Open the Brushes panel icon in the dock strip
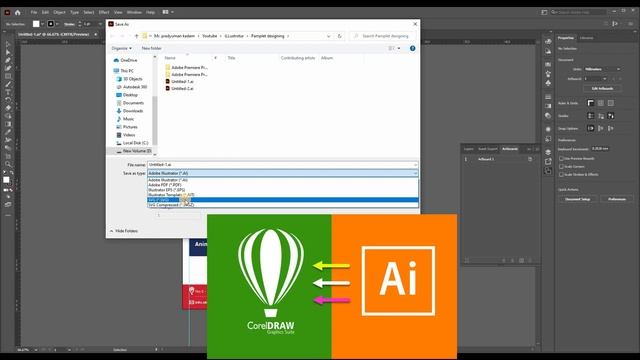The image size is (640, 360). point(548,73)
